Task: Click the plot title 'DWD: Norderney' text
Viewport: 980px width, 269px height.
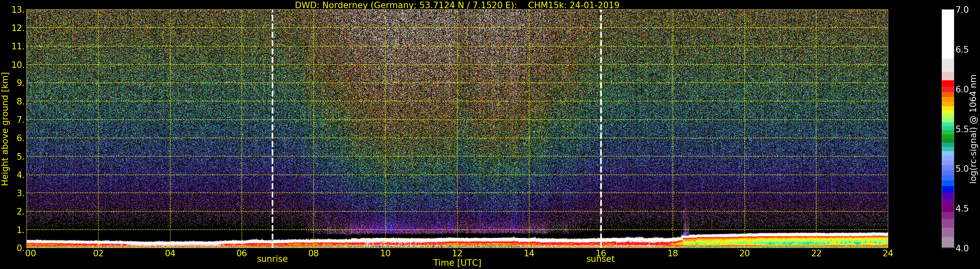Action: coord(331,5)
